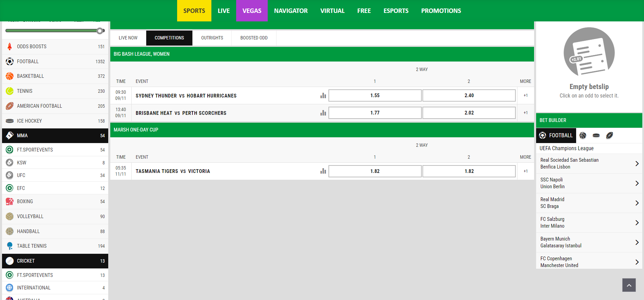644x300 pixels.
Task: Click the Table Tennis paddle icon
Action: coord(10,246)
